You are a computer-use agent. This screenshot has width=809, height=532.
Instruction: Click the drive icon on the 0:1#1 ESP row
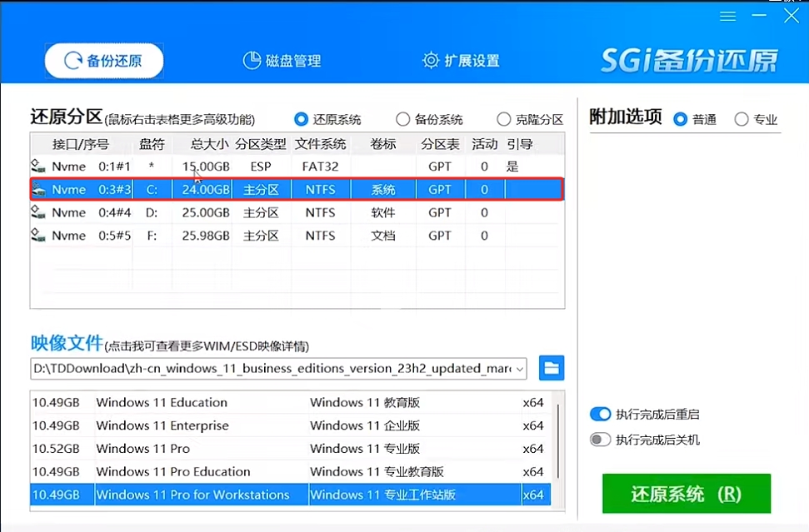[x=37, y=166]
